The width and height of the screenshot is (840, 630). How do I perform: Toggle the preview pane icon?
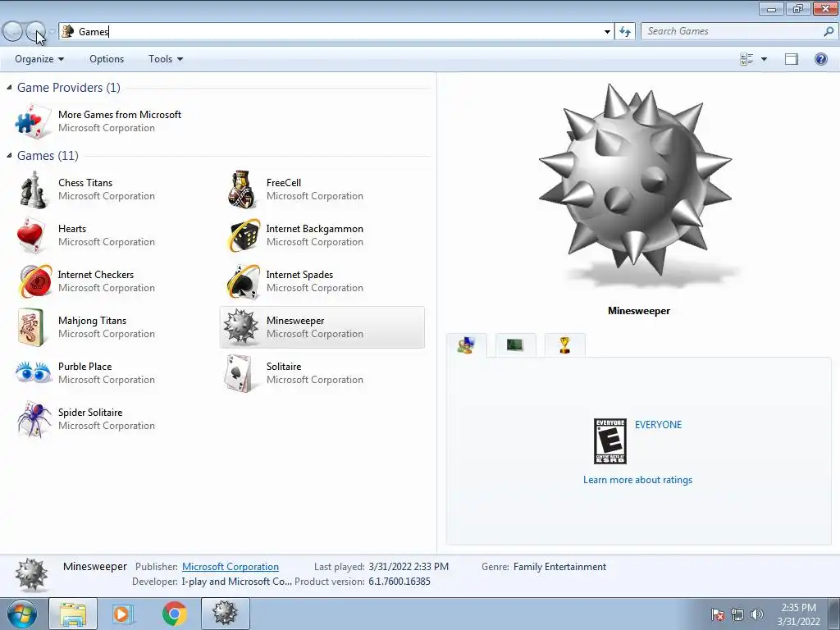coord(792,59)
